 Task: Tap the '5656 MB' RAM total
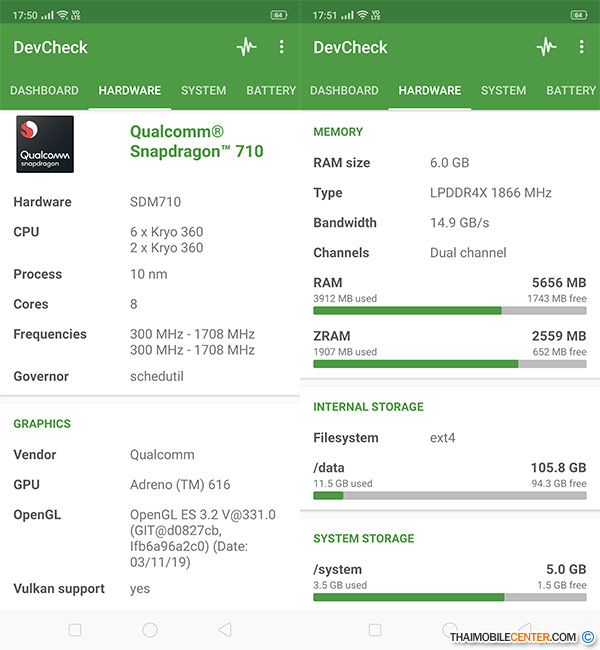tap(559, 283)
